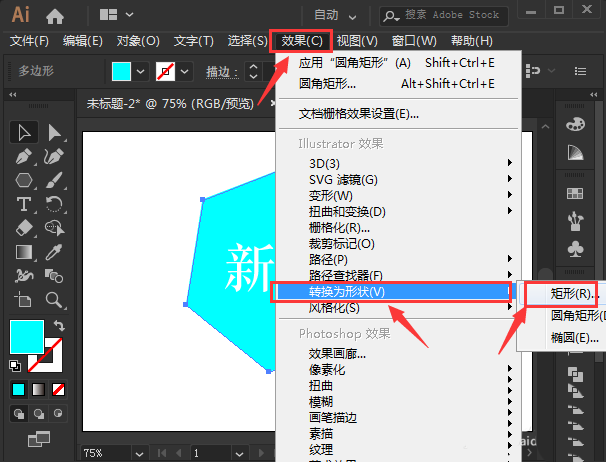Viewport: 606px width, 462px height.
Task: Pick the Pen tool
Action: click(x=25, y=157)
